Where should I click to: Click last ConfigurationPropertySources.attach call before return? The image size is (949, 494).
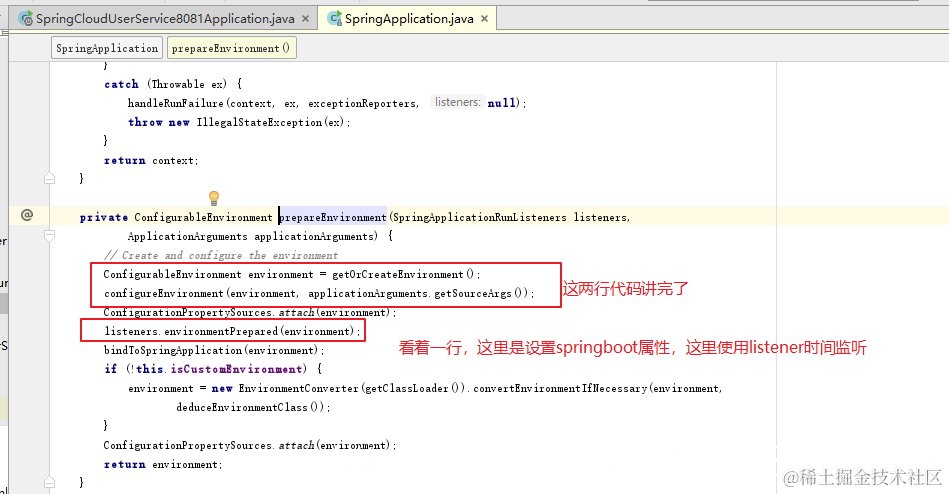tap(250, 445)
